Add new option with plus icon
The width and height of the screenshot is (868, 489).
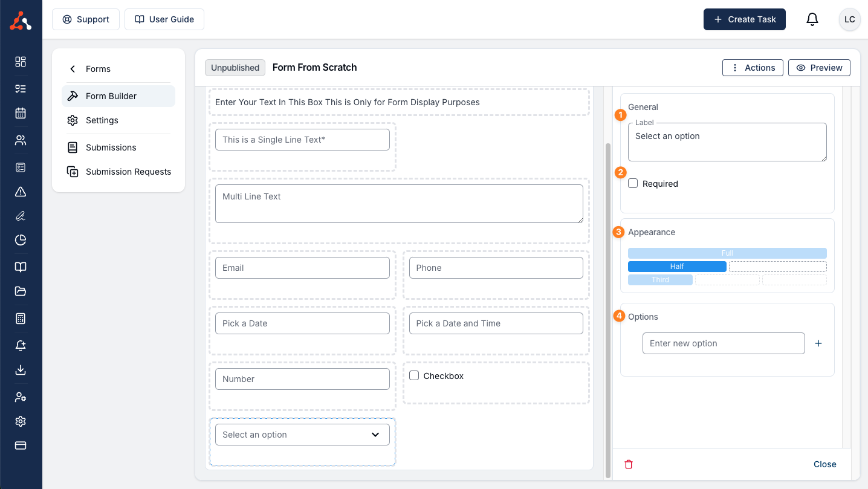click(x=818, y=343)
